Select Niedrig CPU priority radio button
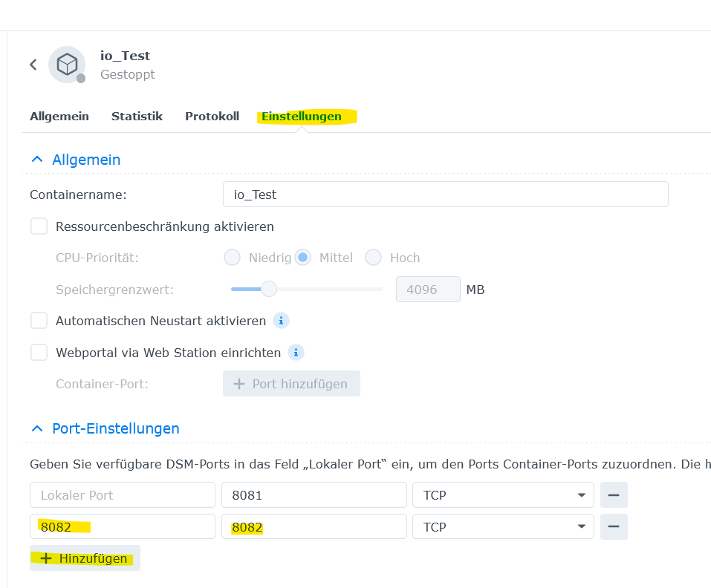This screenshot has height=588, width=711. tap(232, 258)
